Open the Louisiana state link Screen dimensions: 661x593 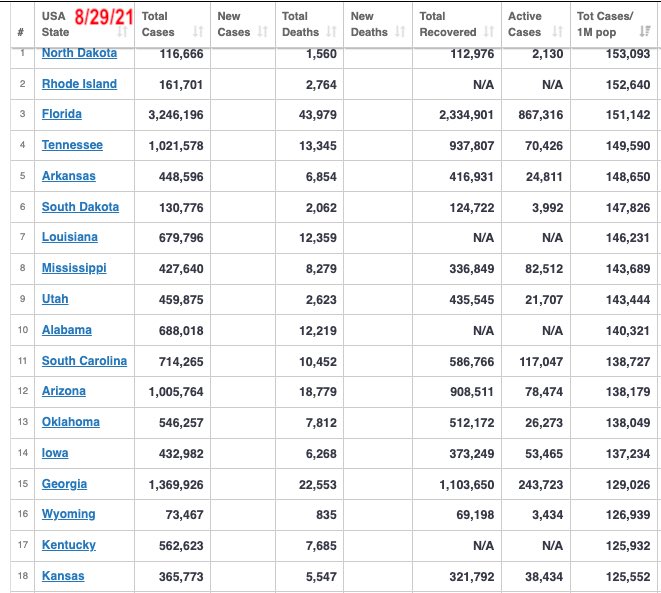(70, 237)
